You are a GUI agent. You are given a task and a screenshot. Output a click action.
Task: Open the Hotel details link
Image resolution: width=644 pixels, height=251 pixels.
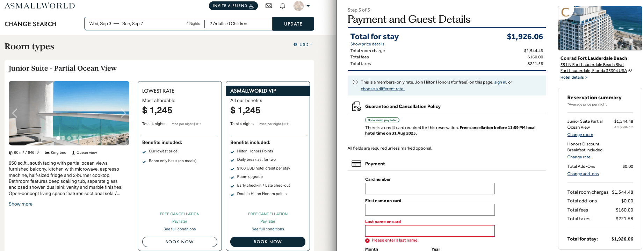tap(574, 77)
